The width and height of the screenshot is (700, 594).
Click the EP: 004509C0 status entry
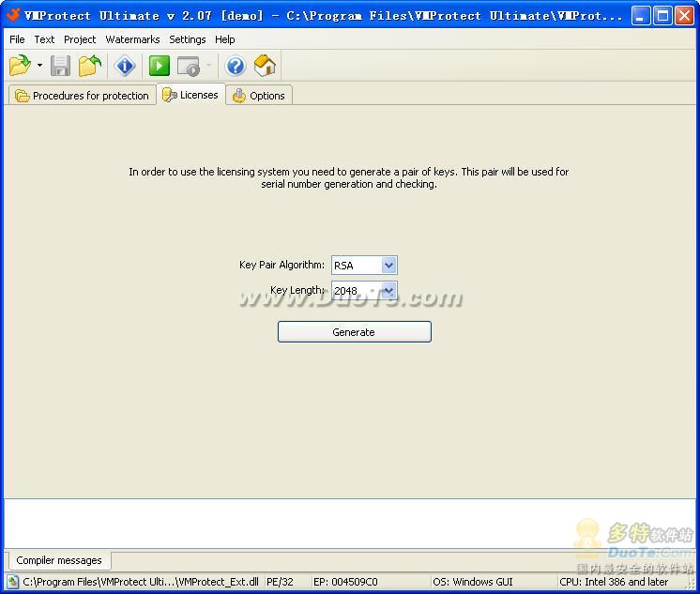click(x=345, y=582)
